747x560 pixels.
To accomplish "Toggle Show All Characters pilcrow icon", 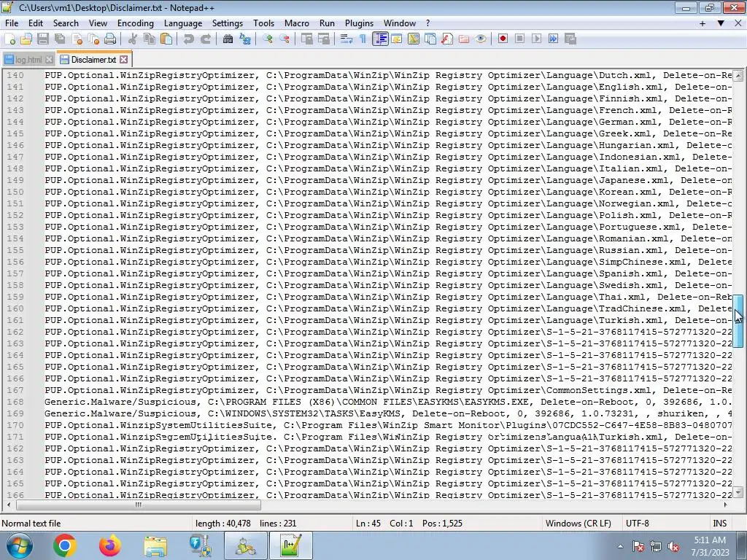I will pos(363,39).
